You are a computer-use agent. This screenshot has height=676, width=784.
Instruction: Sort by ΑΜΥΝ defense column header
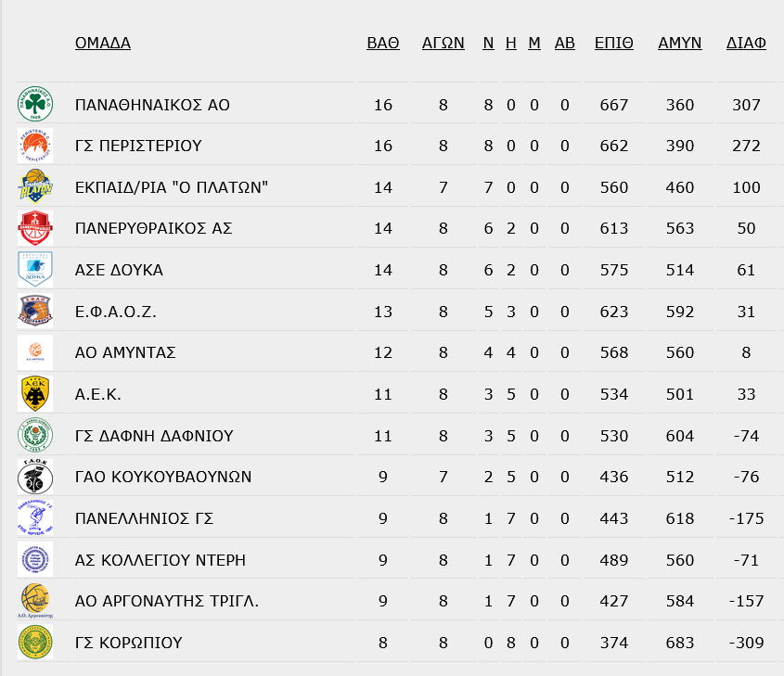tap(679, 43)
